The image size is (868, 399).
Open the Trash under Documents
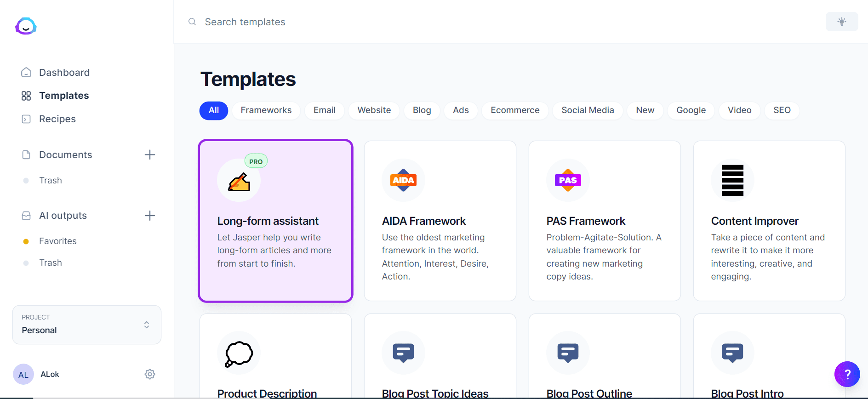pos(51,180)
